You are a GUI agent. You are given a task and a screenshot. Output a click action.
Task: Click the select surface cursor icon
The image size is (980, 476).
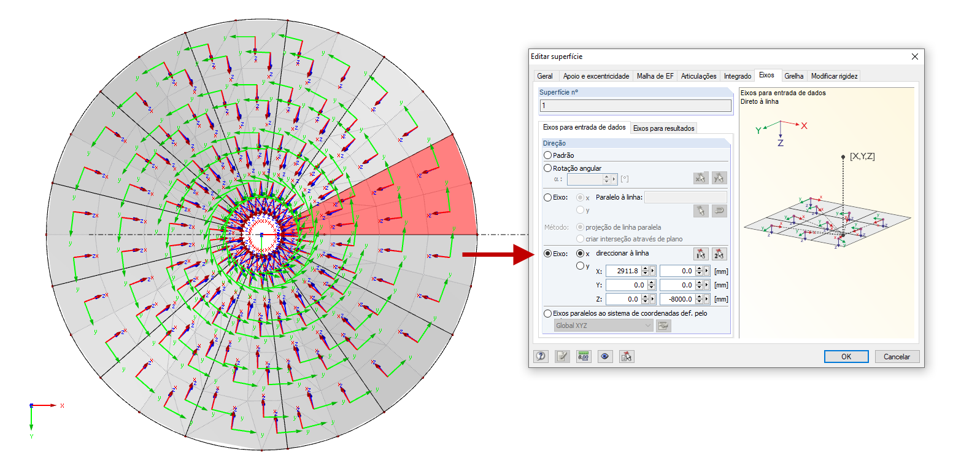point(627,356)
